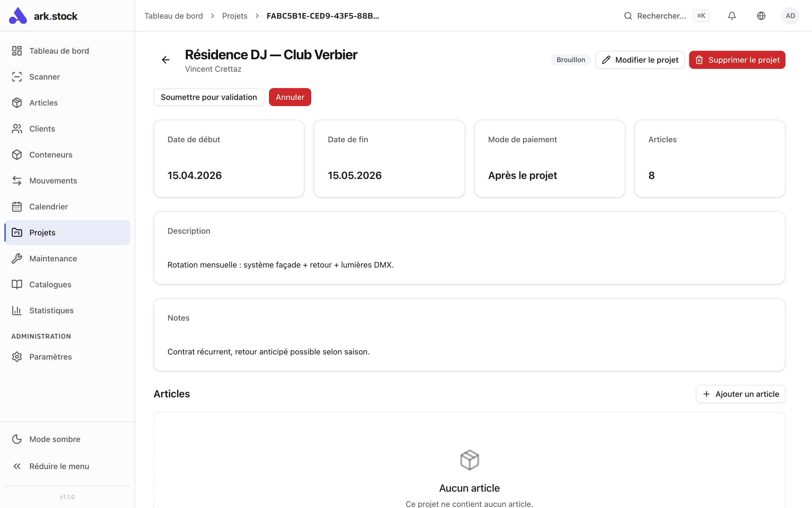Open the language globe icon

click(761, 16)
